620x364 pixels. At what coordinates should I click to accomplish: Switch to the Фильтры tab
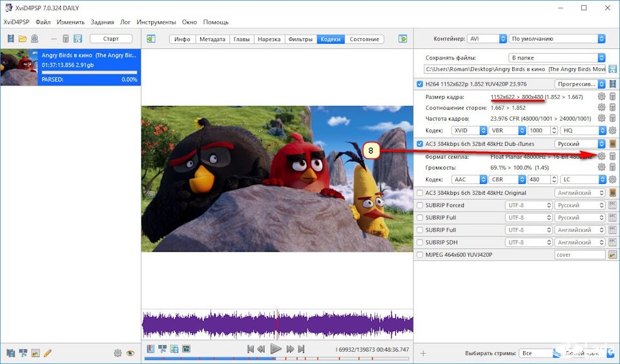[300, 39]
